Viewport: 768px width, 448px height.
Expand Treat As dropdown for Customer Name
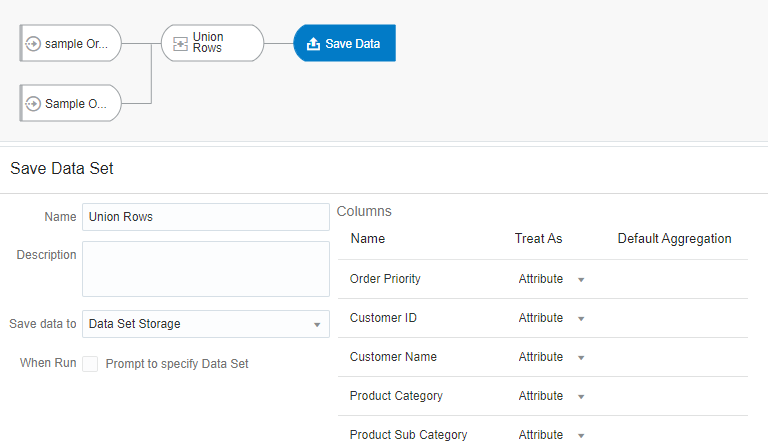pyautogui.click(x=580, y=358)
